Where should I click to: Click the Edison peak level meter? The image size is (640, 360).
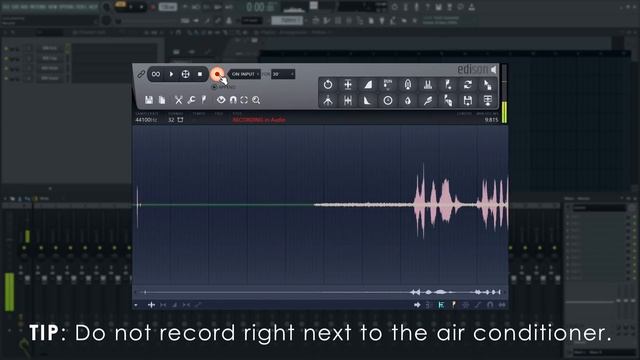coord(504,94)
